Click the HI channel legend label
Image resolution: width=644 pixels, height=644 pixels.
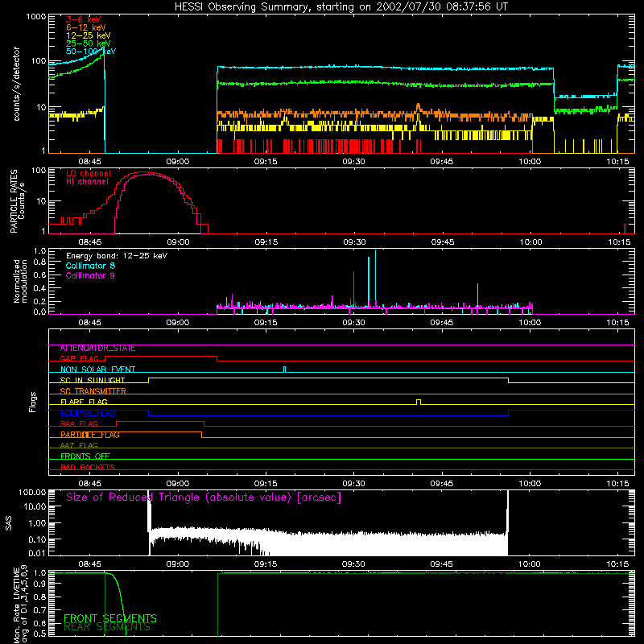[87, 182]
